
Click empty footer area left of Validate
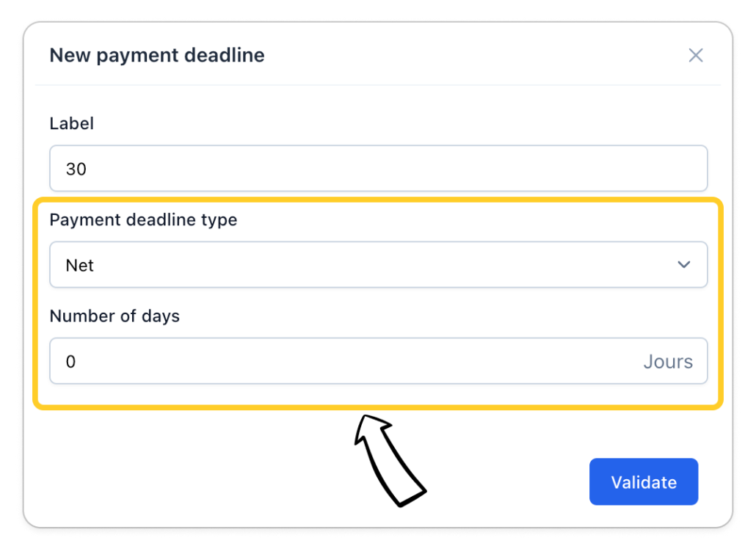294,482
